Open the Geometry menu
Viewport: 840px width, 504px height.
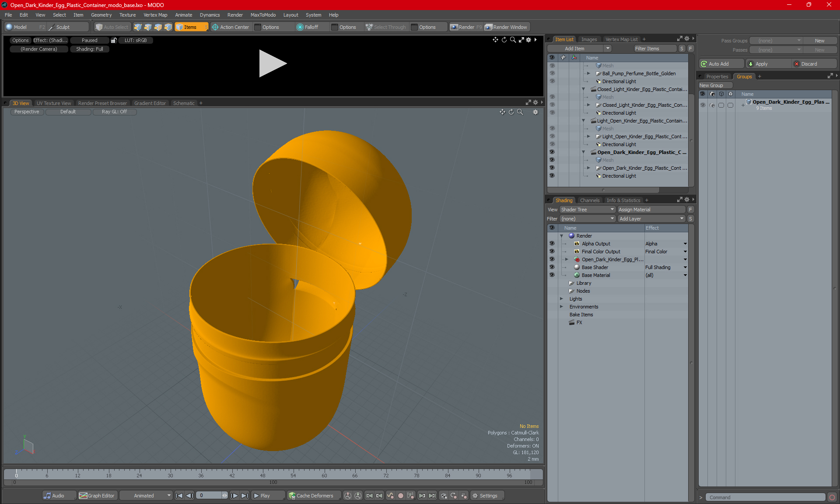coord(101,15)
